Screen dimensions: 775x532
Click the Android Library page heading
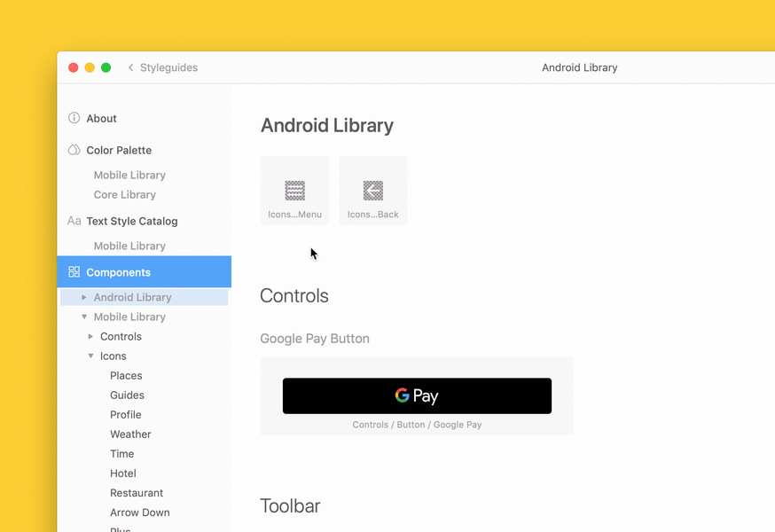(327, 125)
